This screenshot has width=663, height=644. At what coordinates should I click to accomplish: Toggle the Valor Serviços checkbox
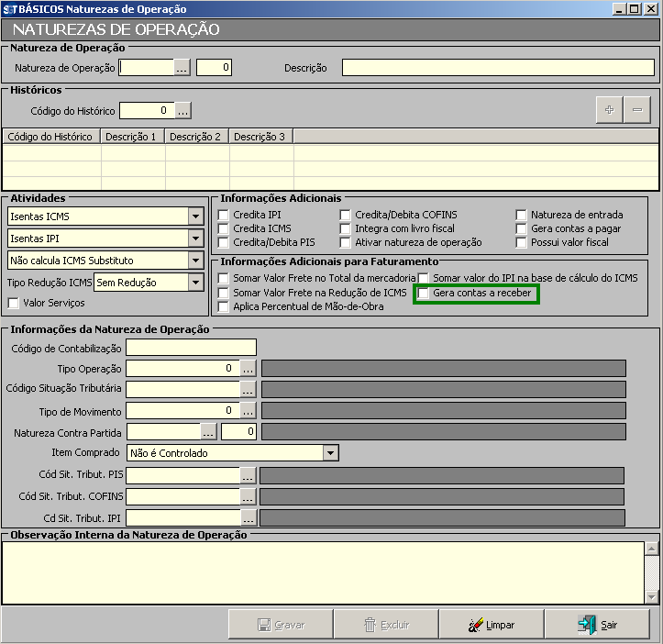[14, 303]
